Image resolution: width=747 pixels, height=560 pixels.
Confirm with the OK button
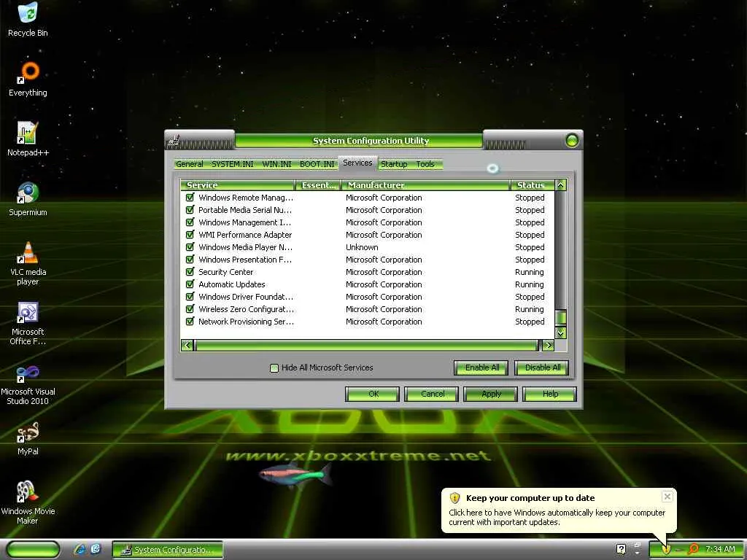[x=373, y=394]
